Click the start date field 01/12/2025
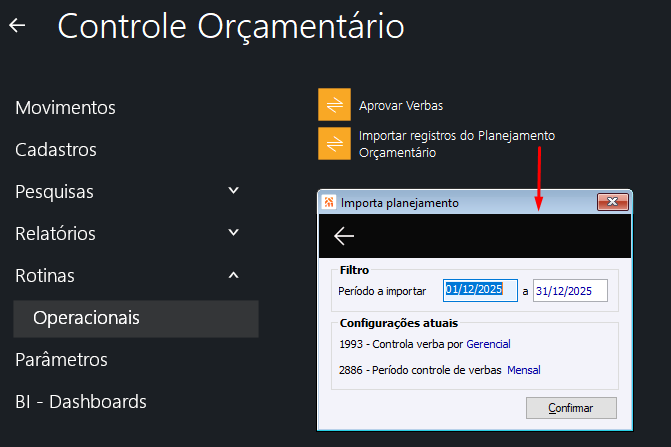 click(x=480, y=290)
